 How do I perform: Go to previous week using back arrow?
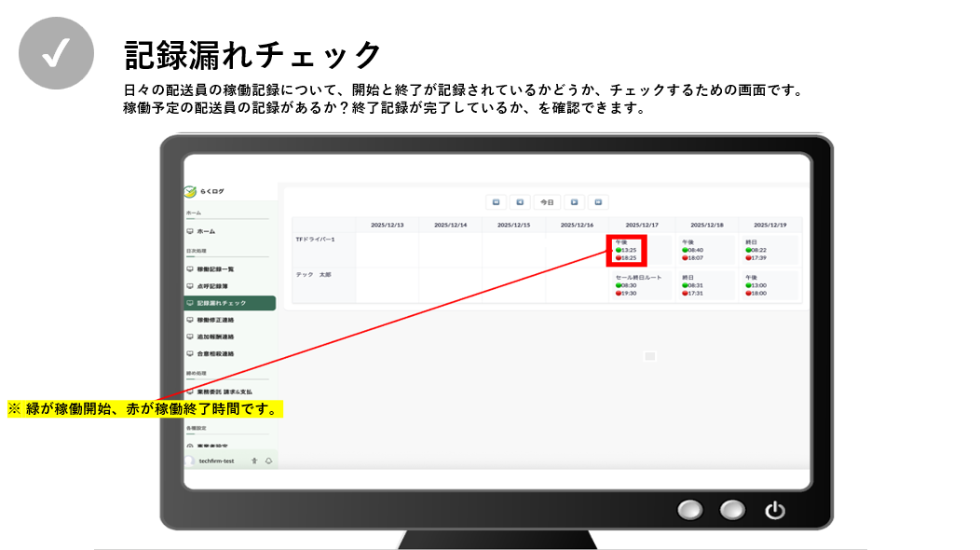click(521, 201)
